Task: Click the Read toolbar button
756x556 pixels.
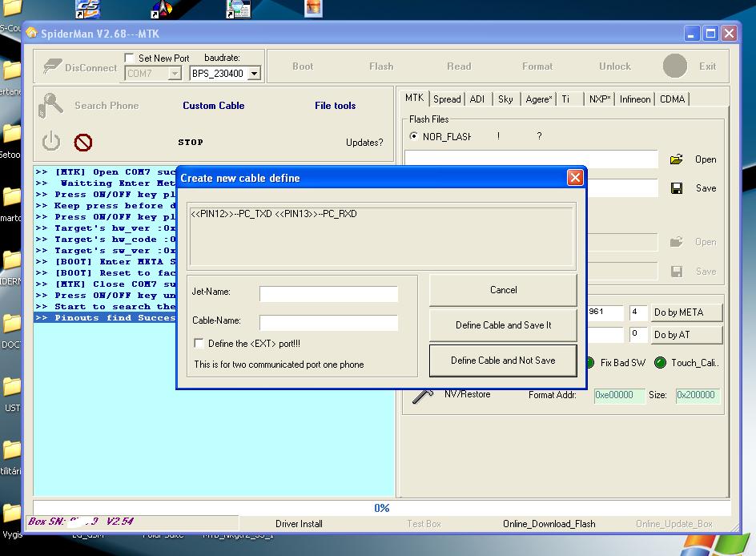Action: click(459, 66)
